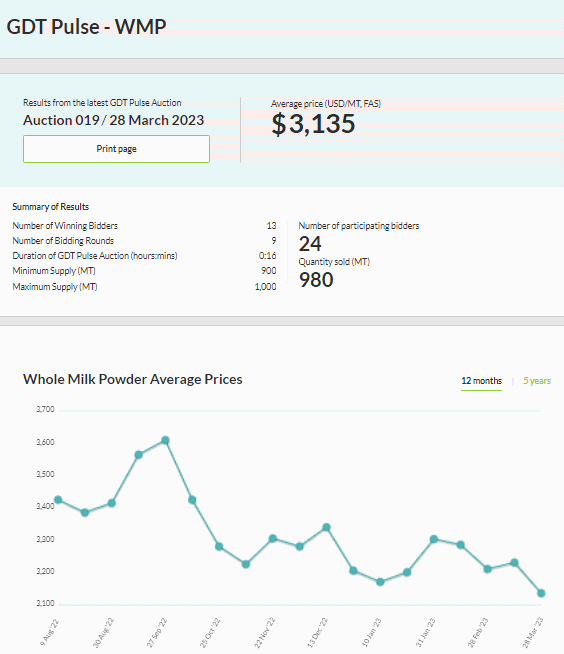Click the GDT Pulse - WMP page title
The width and height of the screenshot is (564, 654).
point(86,27)
